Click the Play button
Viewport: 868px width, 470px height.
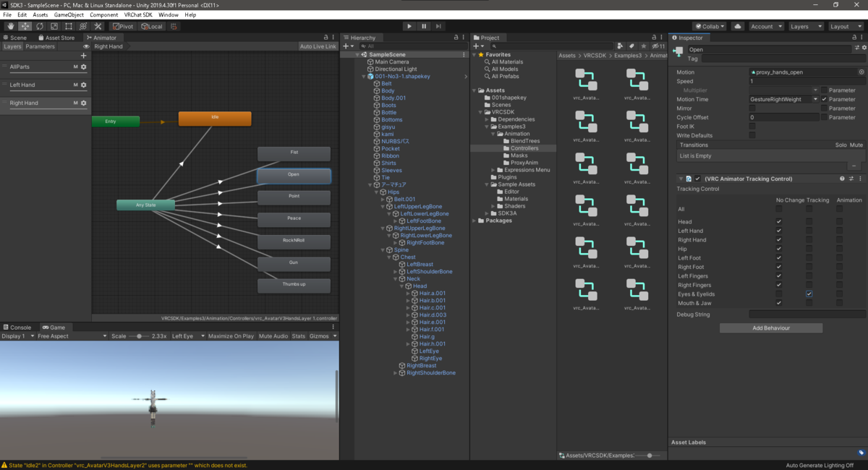pos(409,26)
